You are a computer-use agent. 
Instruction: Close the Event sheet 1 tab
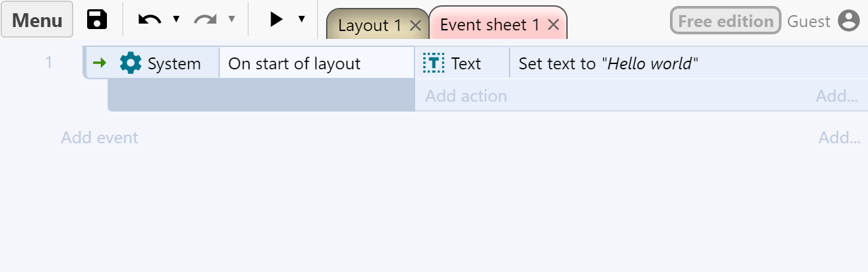(554, 26)
